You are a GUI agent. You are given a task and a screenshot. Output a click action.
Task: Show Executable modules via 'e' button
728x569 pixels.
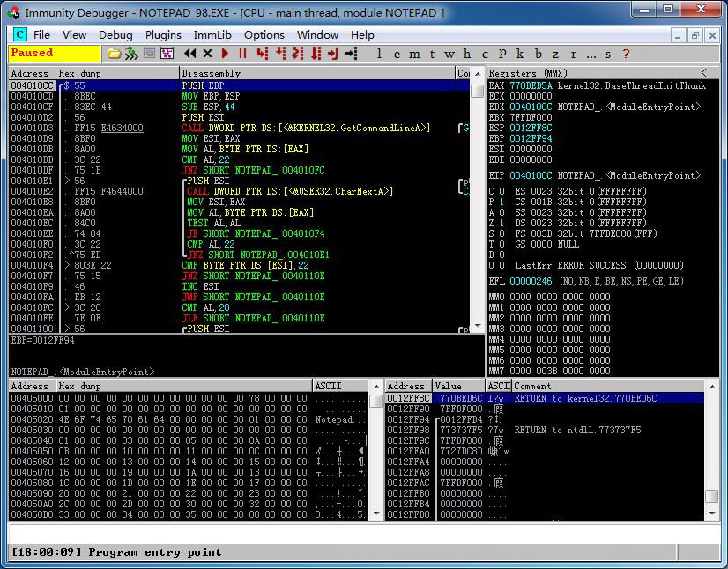click(x=397, y=55)
